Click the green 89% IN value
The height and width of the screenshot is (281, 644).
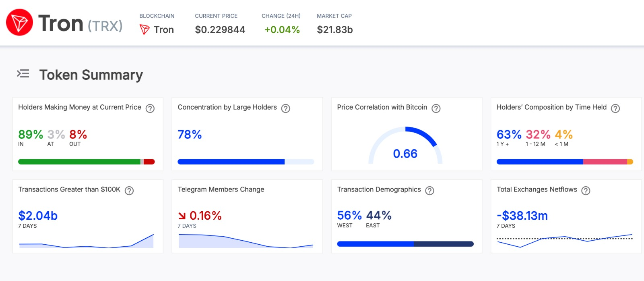(x=31, y=135)
